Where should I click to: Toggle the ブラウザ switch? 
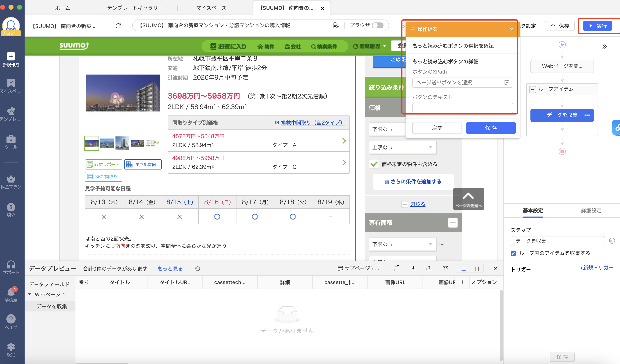click(x=377, y=25)
